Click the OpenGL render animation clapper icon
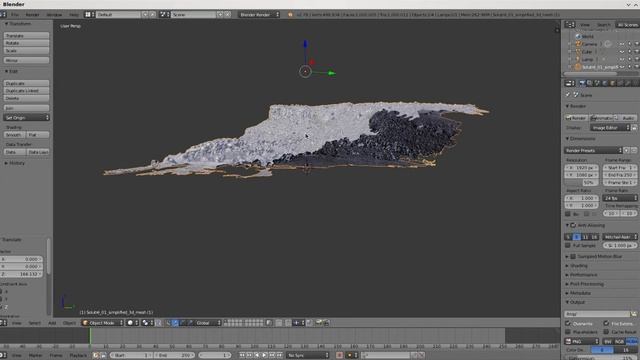 pos(326,323)
